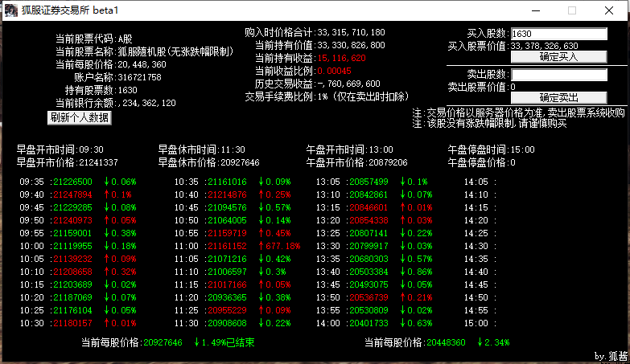630x364 pixels.
Task: Click the empty 卖出股数 input field
Action: point(558,75)
